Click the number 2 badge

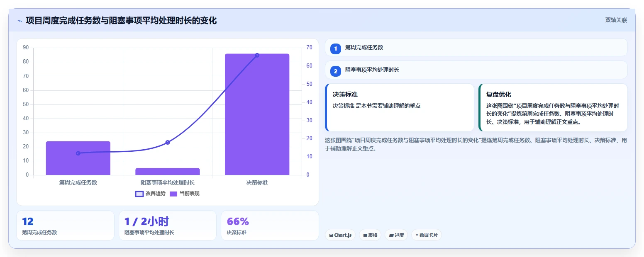[x=336, y=71]
